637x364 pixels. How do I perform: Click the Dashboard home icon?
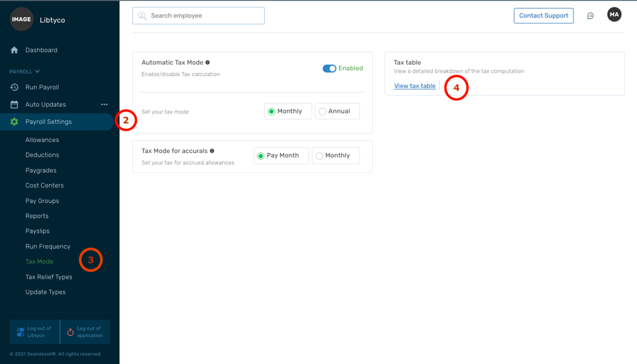tap(14, 50)
